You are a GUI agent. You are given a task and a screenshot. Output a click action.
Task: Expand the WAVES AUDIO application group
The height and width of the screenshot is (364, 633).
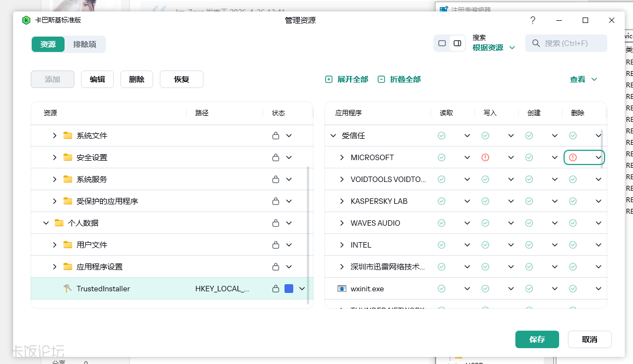pos(342,223)
